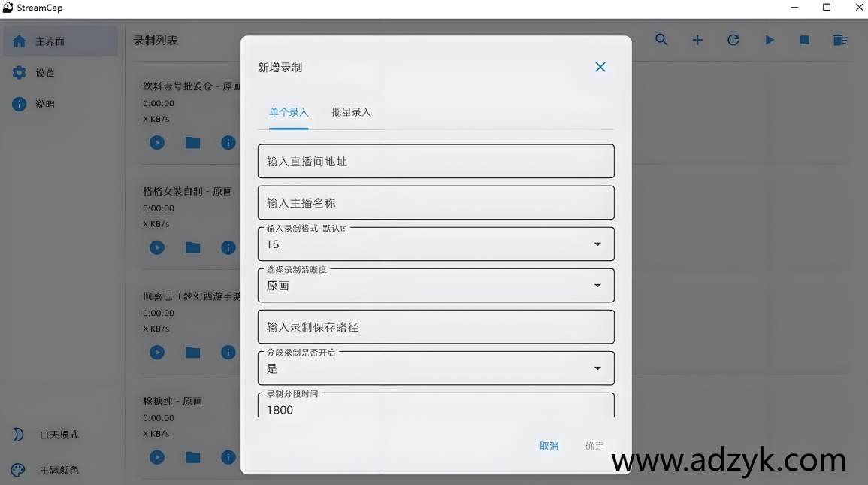This screenshot has height=485, width=868.
Task: Expand the 原画 quality dropdown
Action: point(597,285)
